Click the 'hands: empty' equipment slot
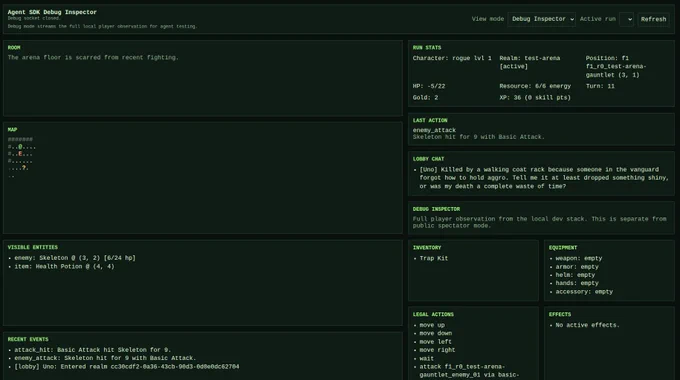Image resolution: width=680 pixels, height=380 pixels. pyautogui.click(x=577, y=283)
